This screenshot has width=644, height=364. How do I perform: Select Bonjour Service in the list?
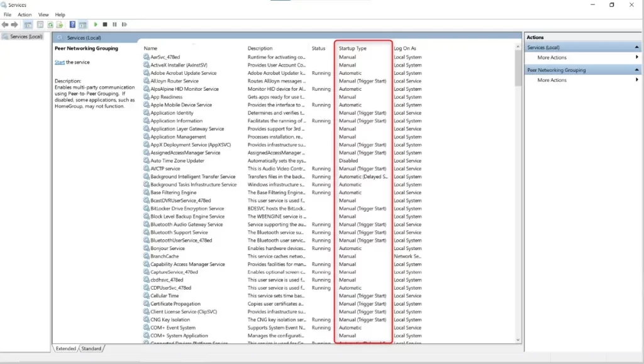pos(167,248)
